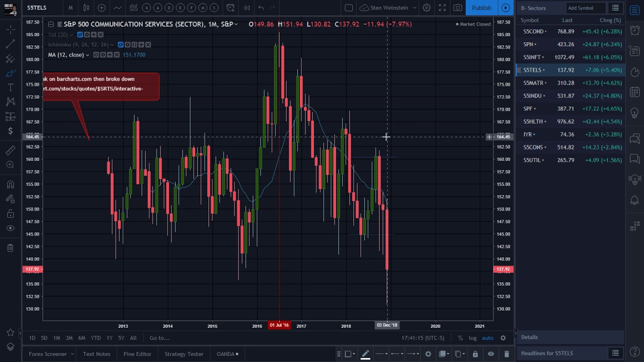Lock selected drawing in bottom toolbar
This screenshot has width=644, height=362.
pyautogui.click(x=475, y=354)
